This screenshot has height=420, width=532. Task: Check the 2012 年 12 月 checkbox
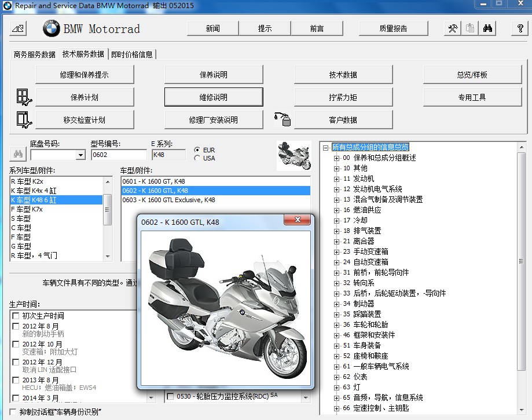pos(16,362)
